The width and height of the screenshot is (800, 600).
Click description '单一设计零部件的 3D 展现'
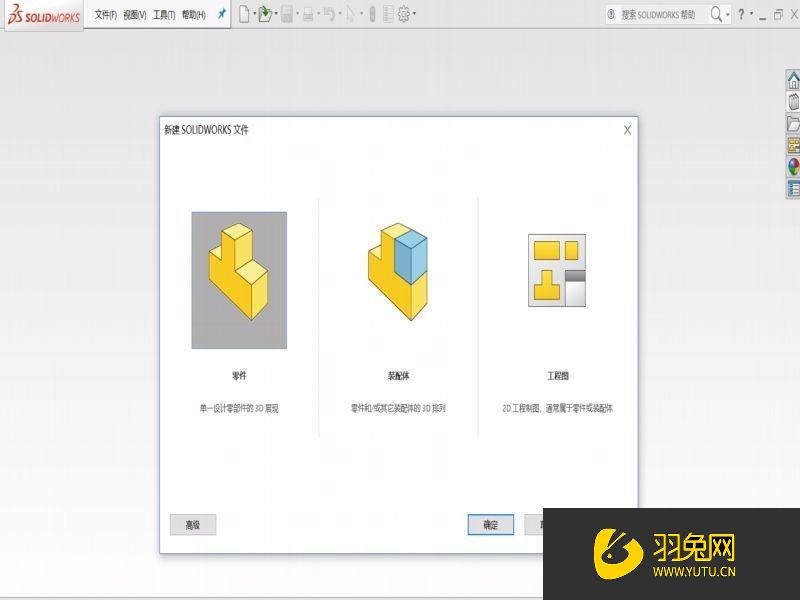click(239, 408)
